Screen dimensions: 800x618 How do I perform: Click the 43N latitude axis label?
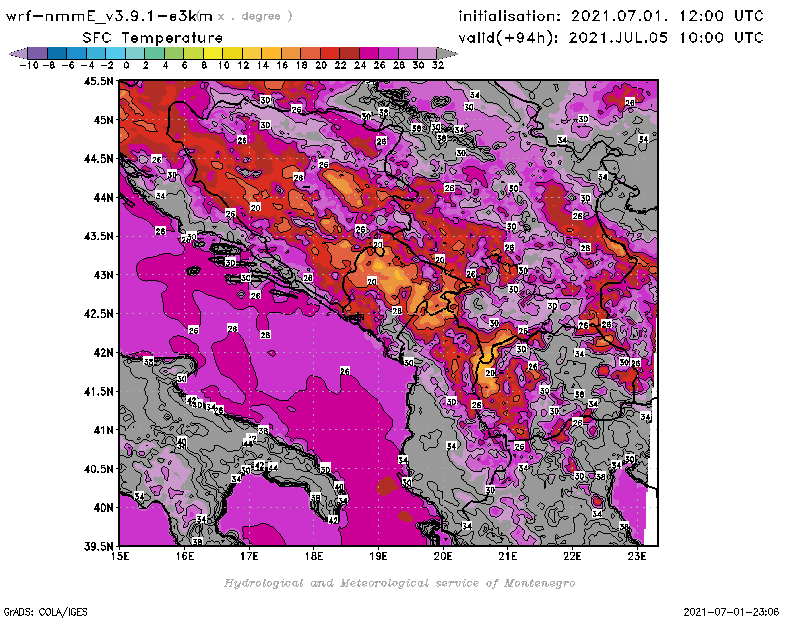point(104,275)
